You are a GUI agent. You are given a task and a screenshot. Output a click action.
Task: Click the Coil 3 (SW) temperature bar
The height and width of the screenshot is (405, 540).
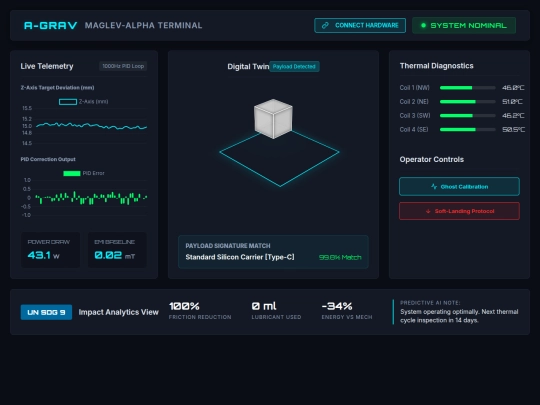[468, 116]
